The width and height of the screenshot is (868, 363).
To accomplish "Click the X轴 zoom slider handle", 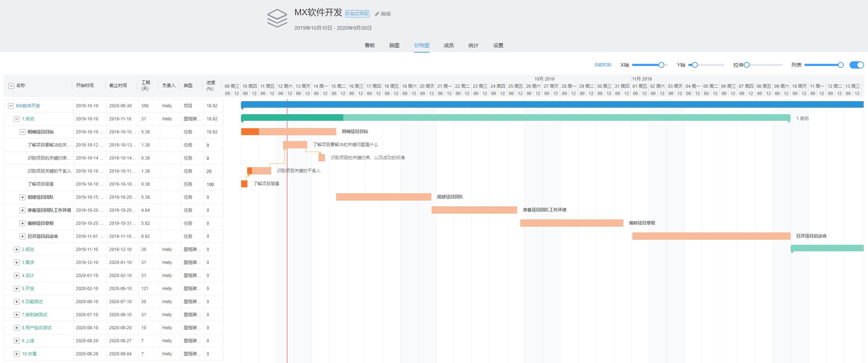I will click(661, 65).
